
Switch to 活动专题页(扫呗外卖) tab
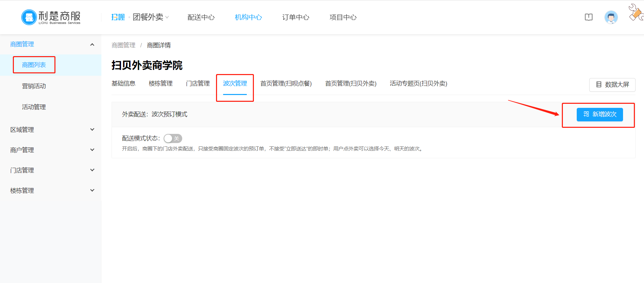[419, 84]
